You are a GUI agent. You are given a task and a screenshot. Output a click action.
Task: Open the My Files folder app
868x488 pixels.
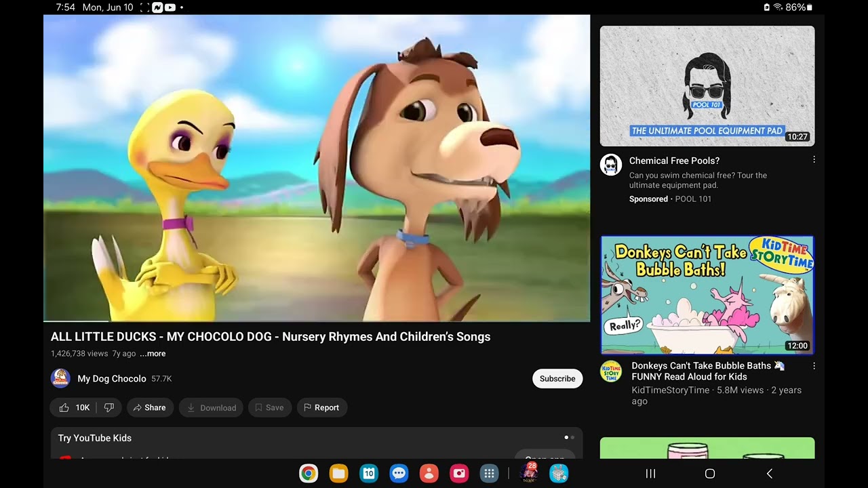click(x=338, y=473)
